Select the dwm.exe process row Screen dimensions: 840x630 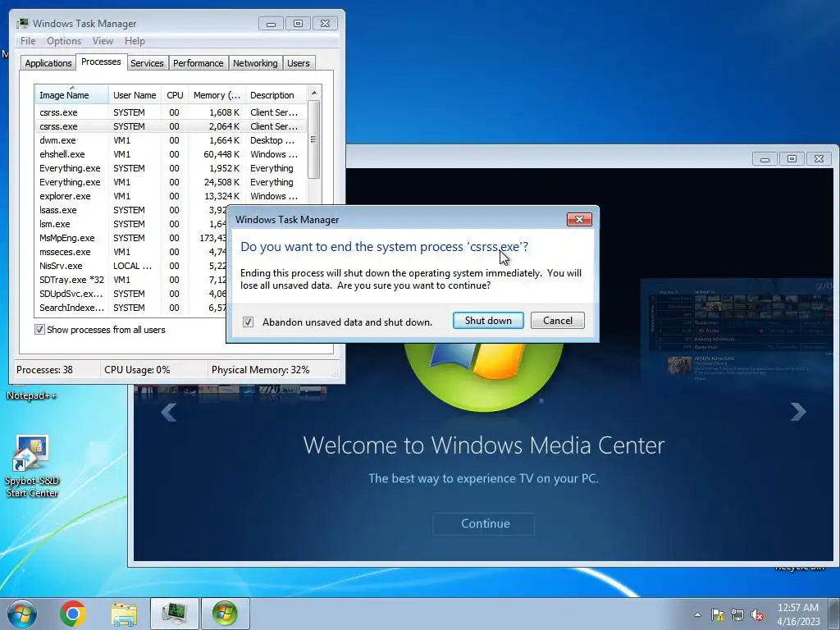171,140
